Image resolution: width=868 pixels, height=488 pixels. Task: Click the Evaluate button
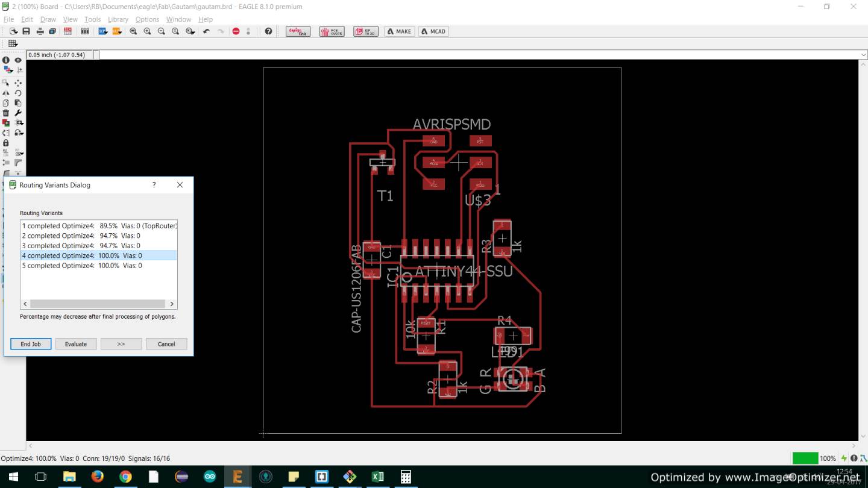(76, 344)
